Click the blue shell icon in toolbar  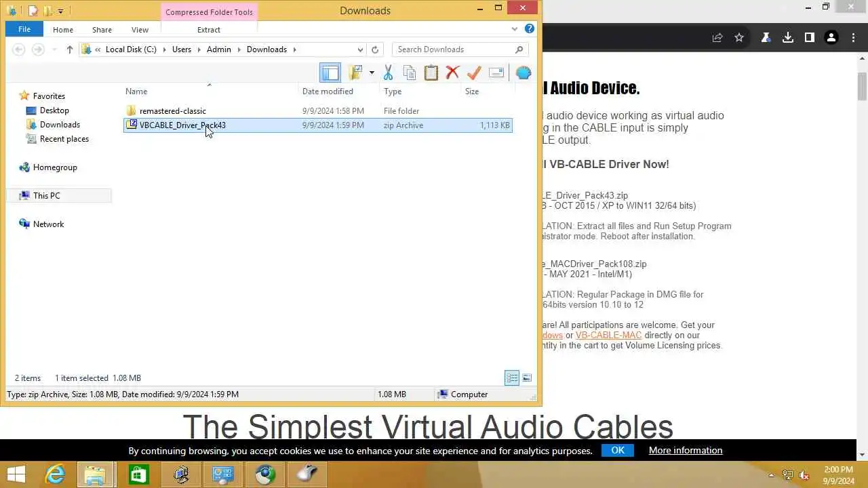tap(524, 73)
